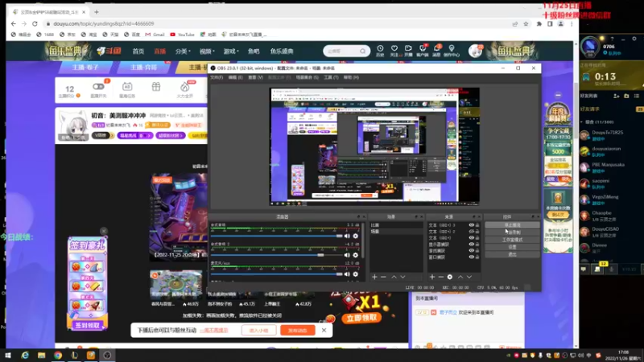This screenshot has width=644, height=362.
Task: Remove selected scene with minus icon
Action: (383, 277)
